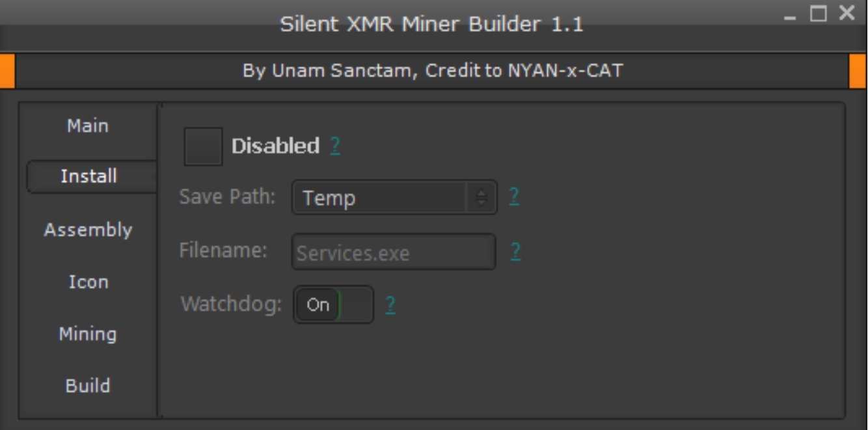Click the help icon next to Watchdog
The image size is (868, 430).
(x=390, y=304)
